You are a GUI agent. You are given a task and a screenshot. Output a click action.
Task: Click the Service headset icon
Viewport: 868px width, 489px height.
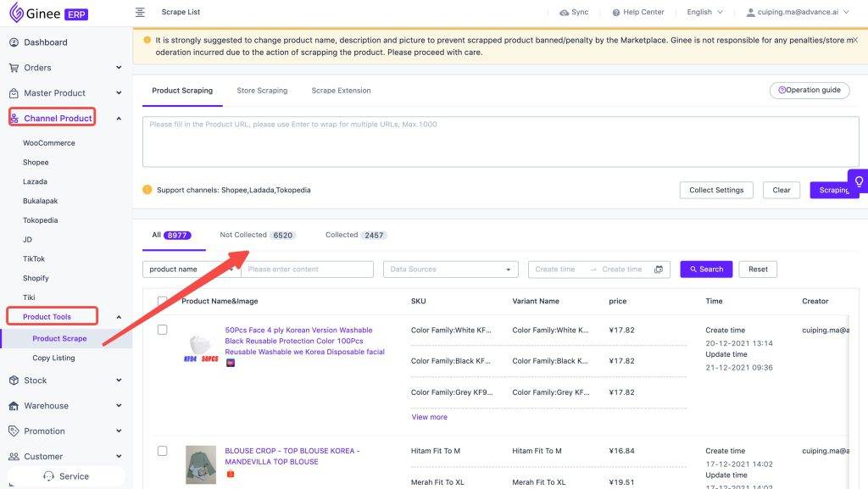(48, 476)
